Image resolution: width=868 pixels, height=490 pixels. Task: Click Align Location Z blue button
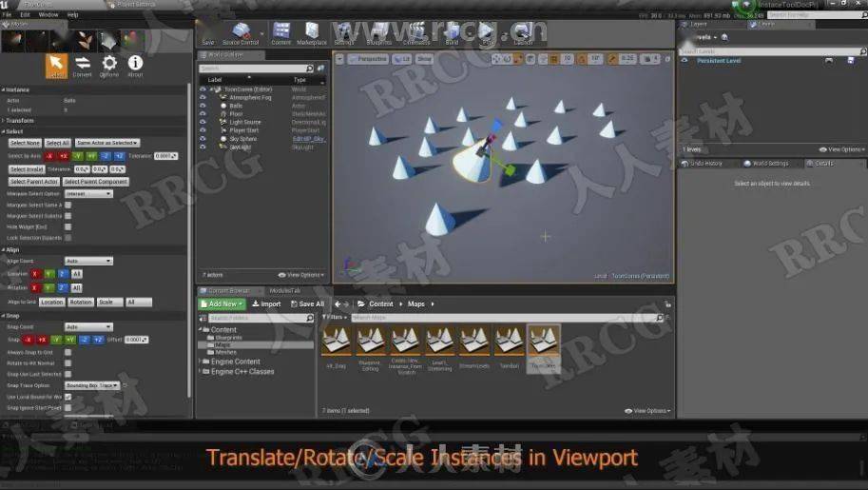point(63,274)
